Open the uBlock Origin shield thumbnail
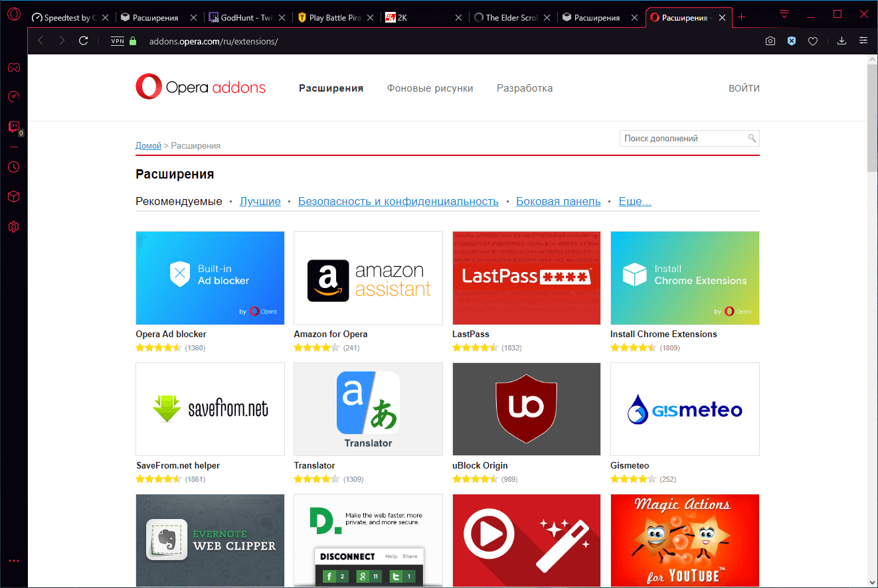Viewport: 878px width, 588px height. 527,409
